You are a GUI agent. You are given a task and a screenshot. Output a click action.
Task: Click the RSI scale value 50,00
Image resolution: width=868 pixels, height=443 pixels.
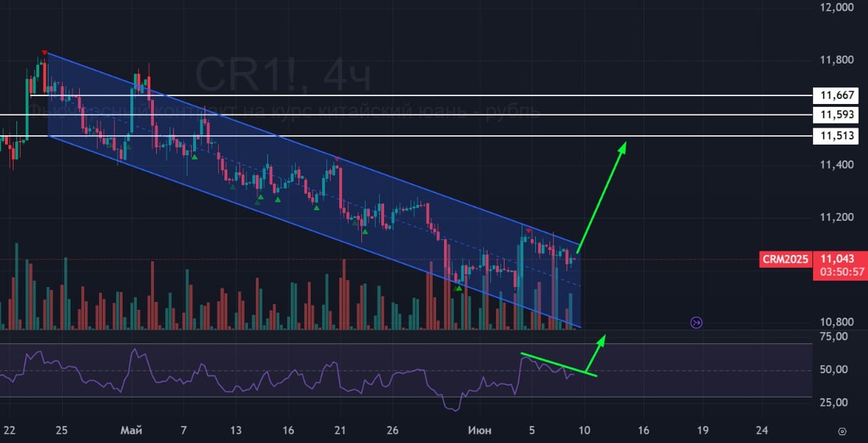click(x=835, y=369)
